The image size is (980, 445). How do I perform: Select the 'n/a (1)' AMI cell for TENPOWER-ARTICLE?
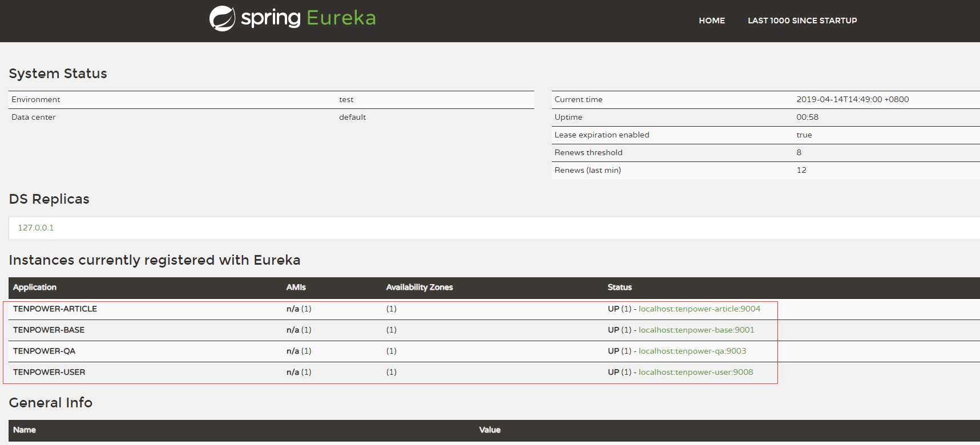pyautogui.click(x=299, y=309)
